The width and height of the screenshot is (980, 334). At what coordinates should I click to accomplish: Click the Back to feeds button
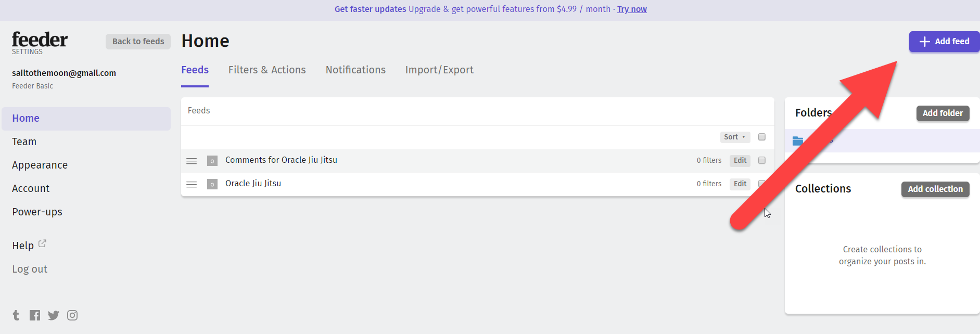pos(138,42)
